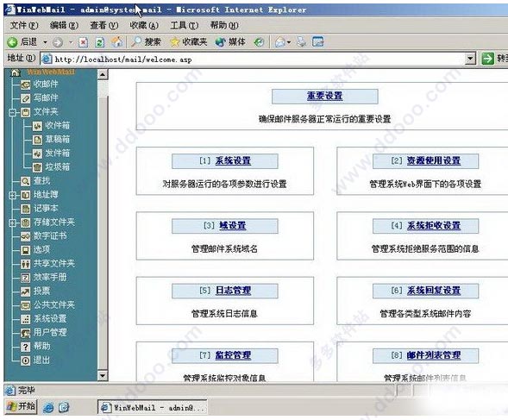The image size is (508, 420).
Task: Click the 查找 search magnifier icon
Action: 25,181
